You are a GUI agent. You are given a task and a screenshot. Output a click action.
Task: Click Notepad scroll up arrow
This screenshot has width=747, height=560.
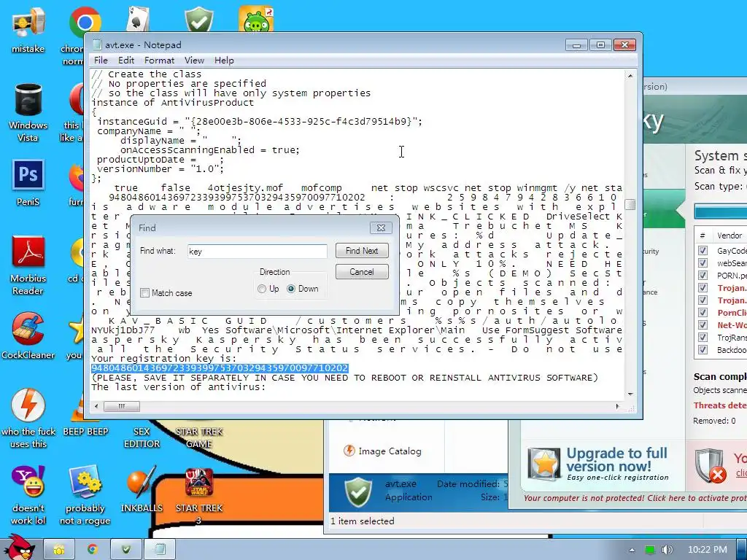[630, 75]
